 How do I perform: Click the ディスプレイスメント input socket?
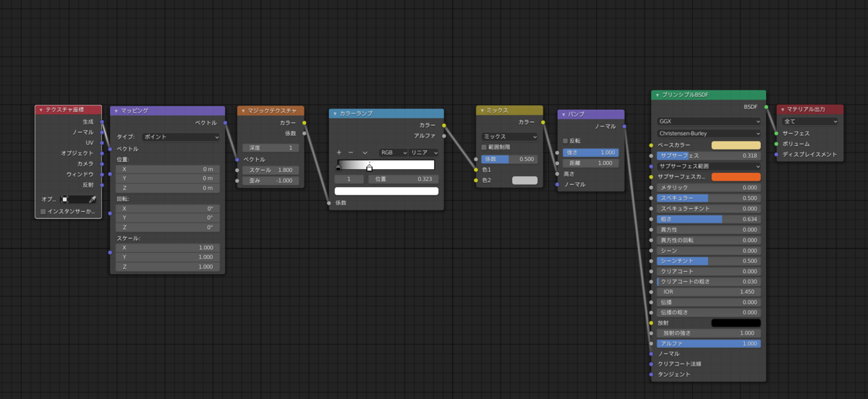(x=777, y=154)
